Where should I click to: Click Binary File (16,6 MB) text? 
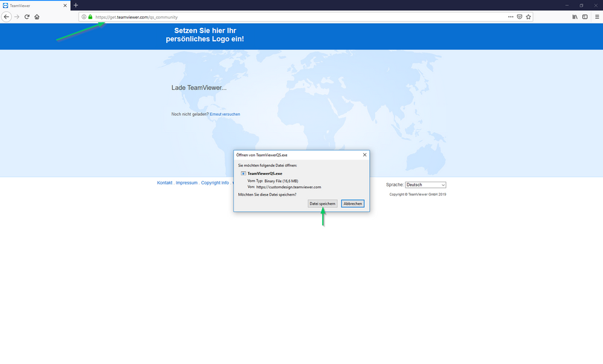pyautogui.click(x=281, y=181)
